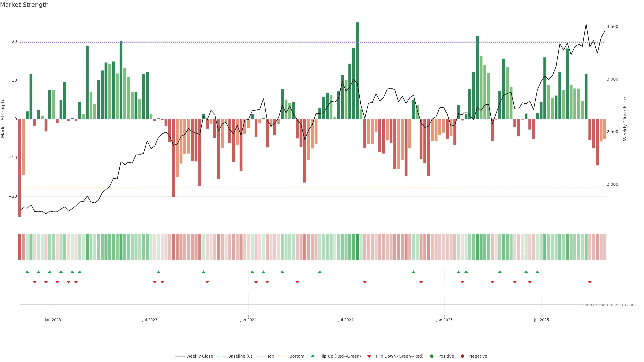Click the rightmost green flip-up triangle marker

click(x=537, y=272)
